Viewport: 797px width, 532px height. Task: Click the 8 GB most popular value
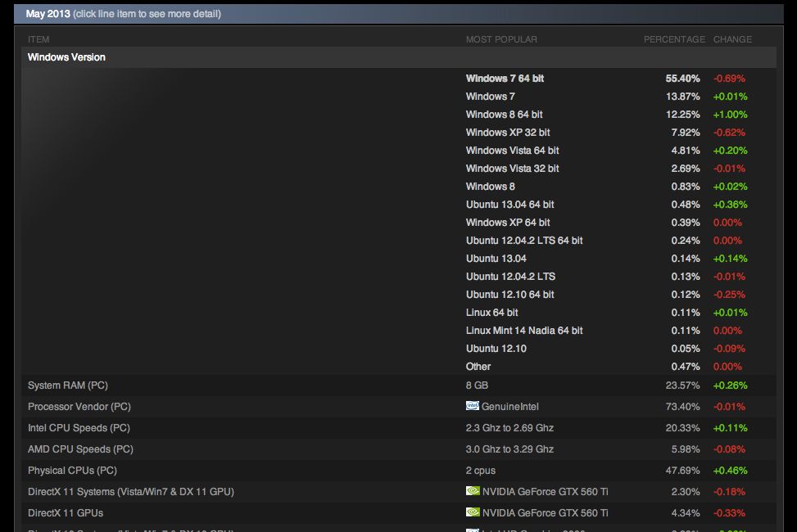[x=477, y=385]
